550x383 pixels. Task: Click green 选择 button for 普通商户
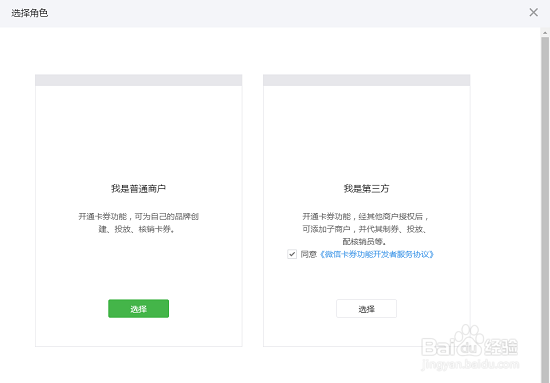[138, 309]
